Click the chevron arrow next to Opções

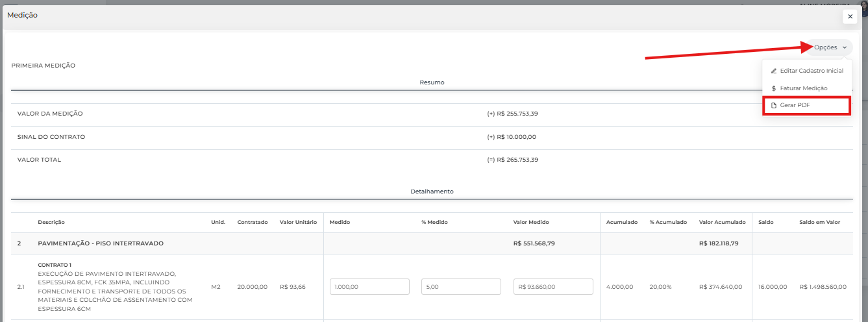click(x=845, y=47)
